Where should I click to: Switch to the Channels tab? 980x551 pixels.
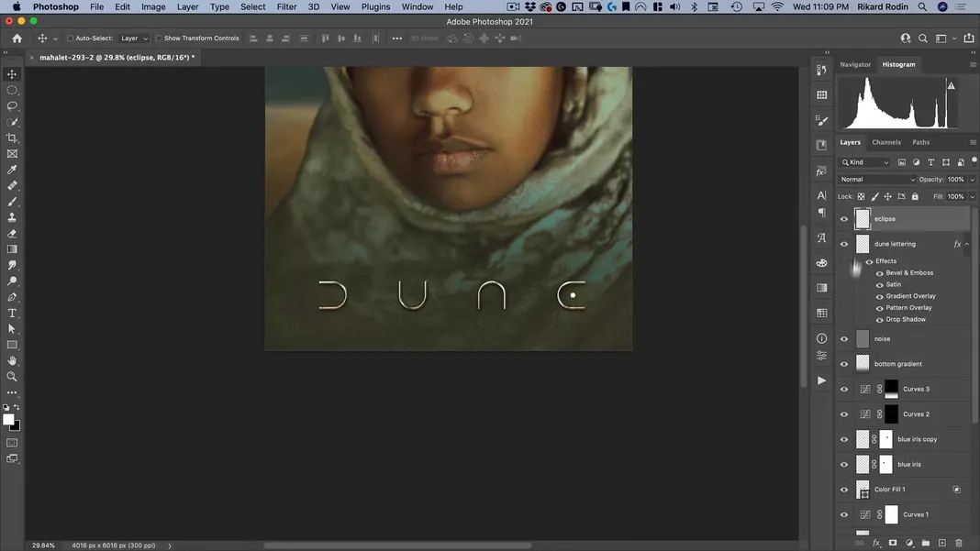pos(886,142)
